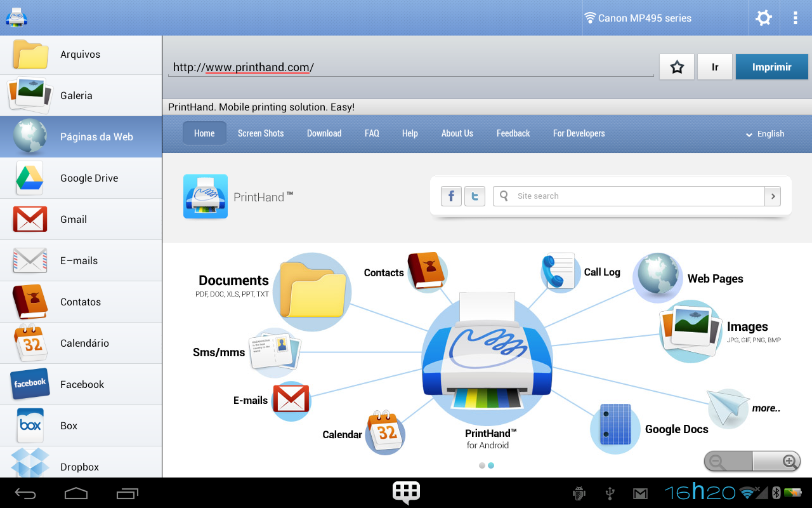Screen dimensions: 812x508
Task: Click the Web Pages globe graphic
Action: pos(657,278)
